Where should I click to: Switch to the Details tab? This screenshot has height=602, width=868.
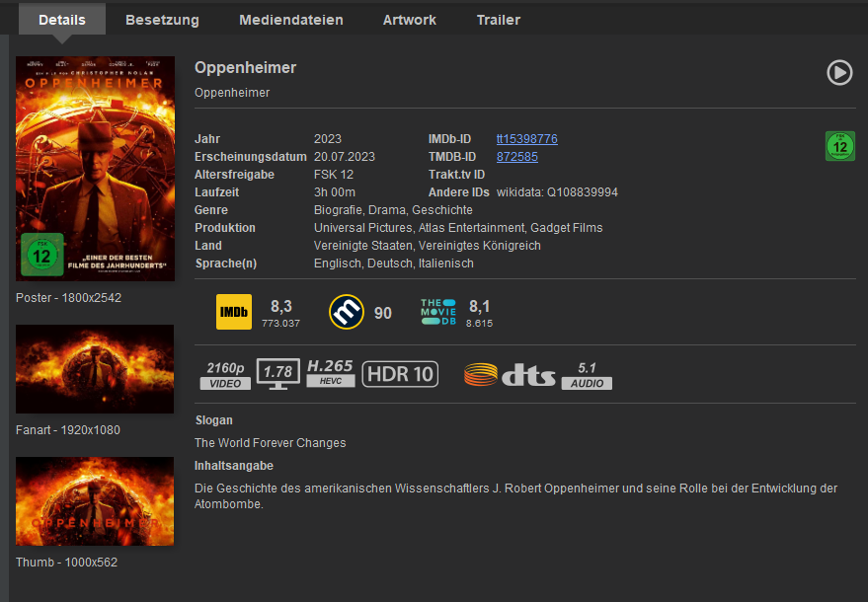[62, 20]
